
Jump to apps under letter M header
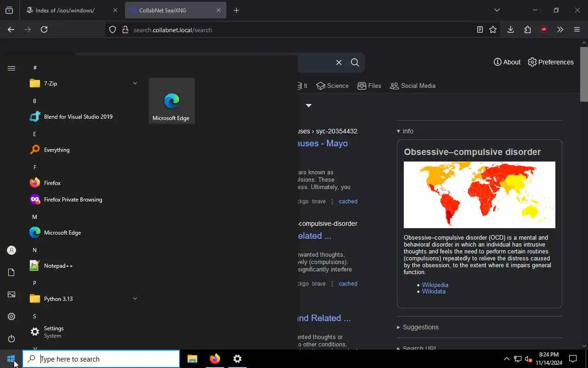(34, 217)
